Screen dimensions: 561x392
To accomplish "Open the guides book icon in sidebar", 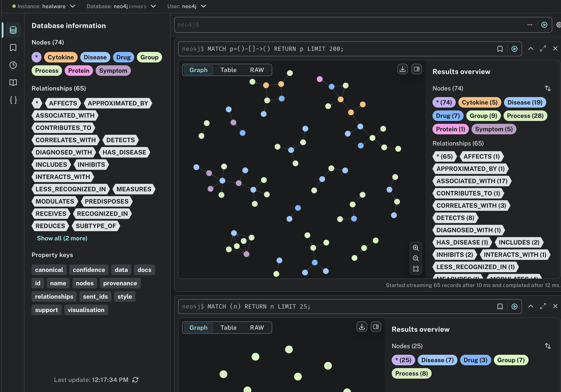I will coord(13,83).
